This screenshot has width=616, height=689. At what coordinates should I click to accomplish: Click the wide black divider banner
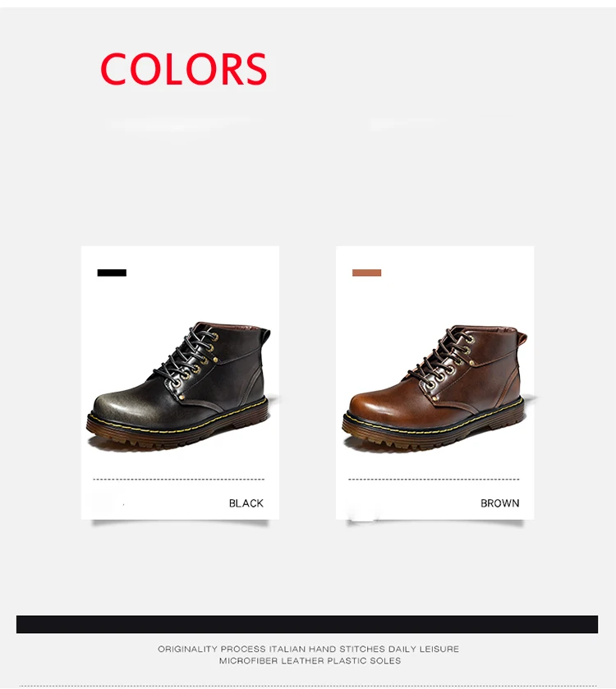coord(307,624)
